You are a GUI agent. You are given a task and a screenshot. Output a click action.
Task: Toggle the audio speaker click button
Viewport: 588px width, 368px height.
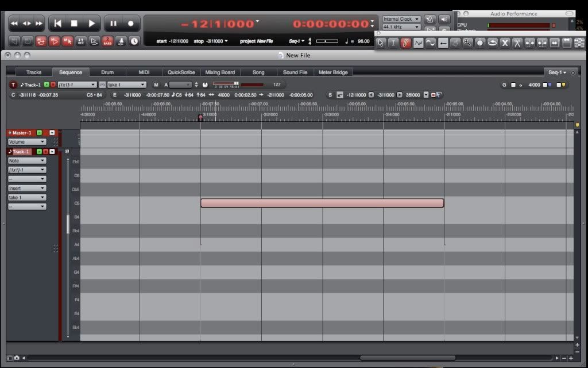click(444, 19)
